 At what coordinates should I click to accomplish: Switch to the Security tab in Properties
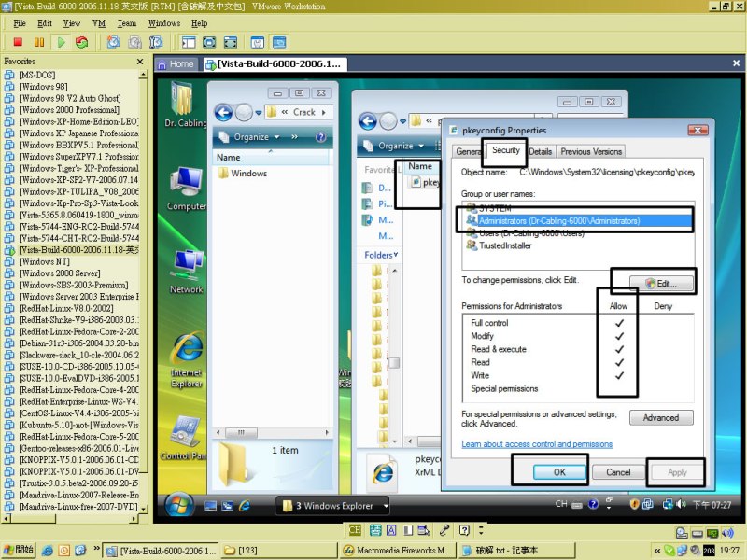click(505, 150)
